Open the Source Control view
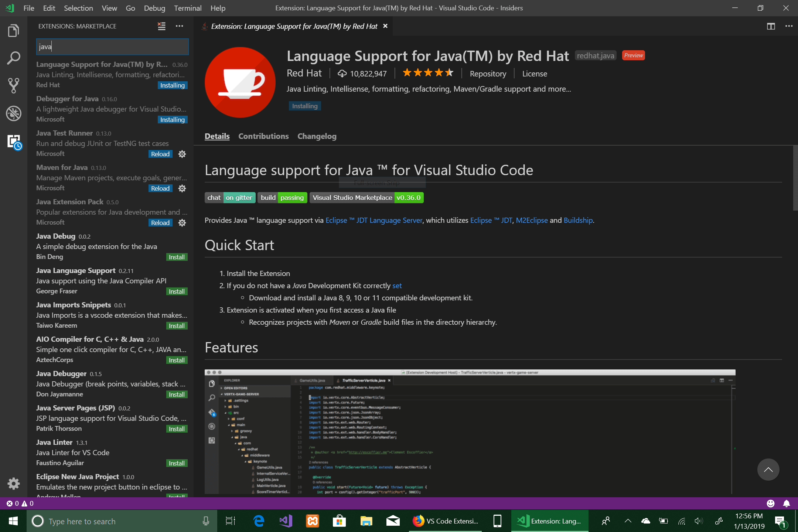 [x=13, y=85]
